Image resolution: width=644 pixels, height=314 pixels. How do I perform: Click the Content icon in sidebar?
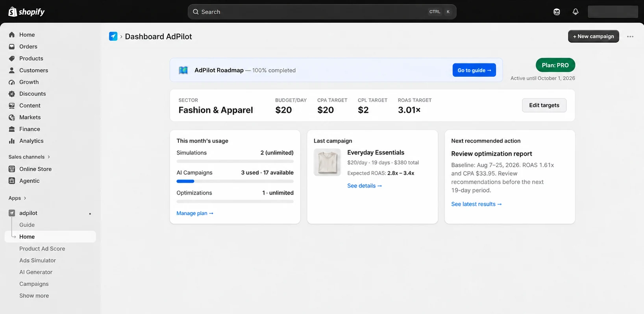click(12, 105)
